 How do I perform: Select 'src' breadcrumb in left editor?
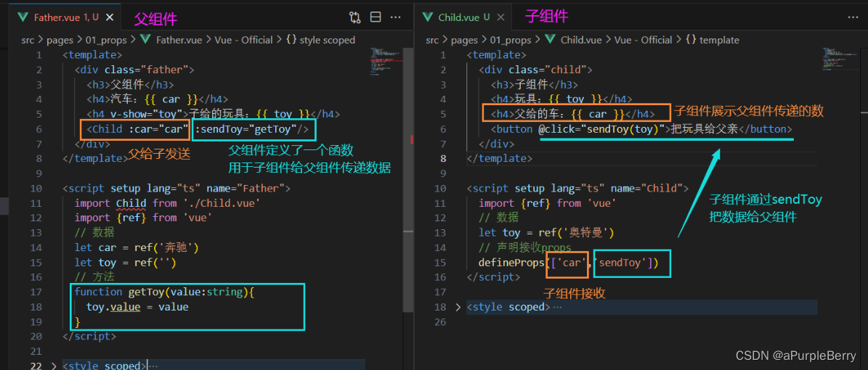[28, 40]
